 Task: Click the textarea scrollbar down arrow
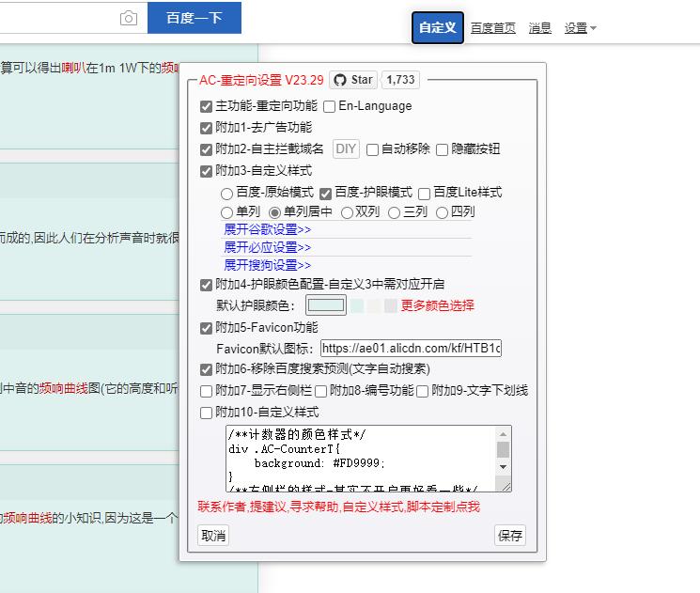[503, 467]
